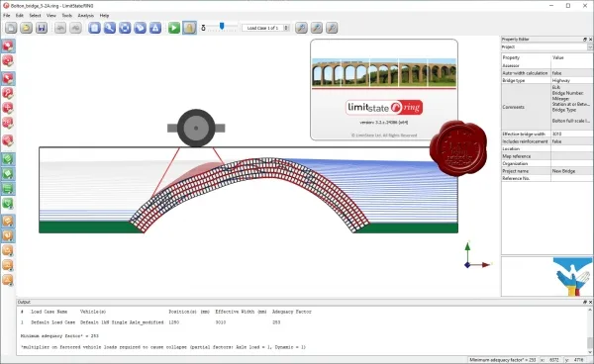Float the Output panel

click(x=585, y=302)
